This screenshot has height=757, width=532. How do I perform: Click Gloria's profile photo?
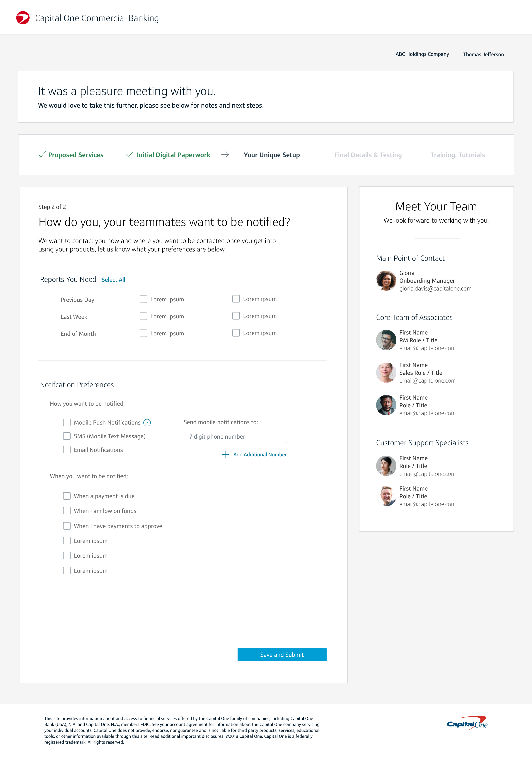click(386, 281)
